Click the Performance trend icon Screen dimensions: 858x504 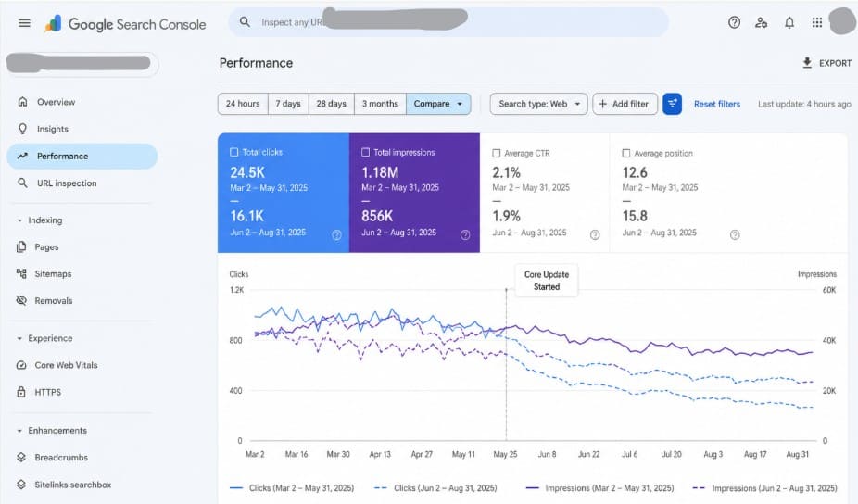click(22, 156)
